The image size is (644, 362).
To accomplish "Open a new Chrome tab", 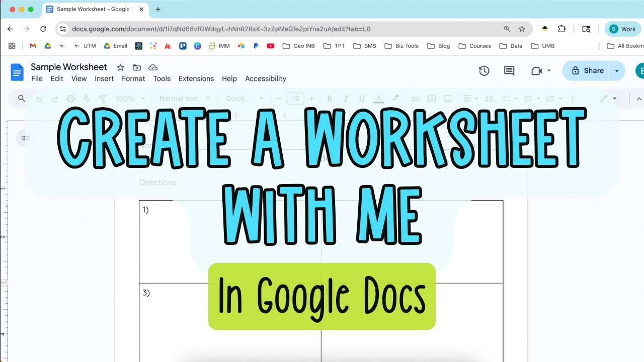I will pos(158,9).
